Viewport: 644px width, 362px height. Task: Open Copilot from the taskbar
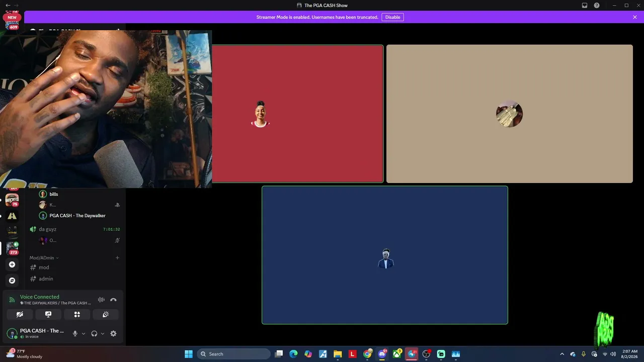308,354
